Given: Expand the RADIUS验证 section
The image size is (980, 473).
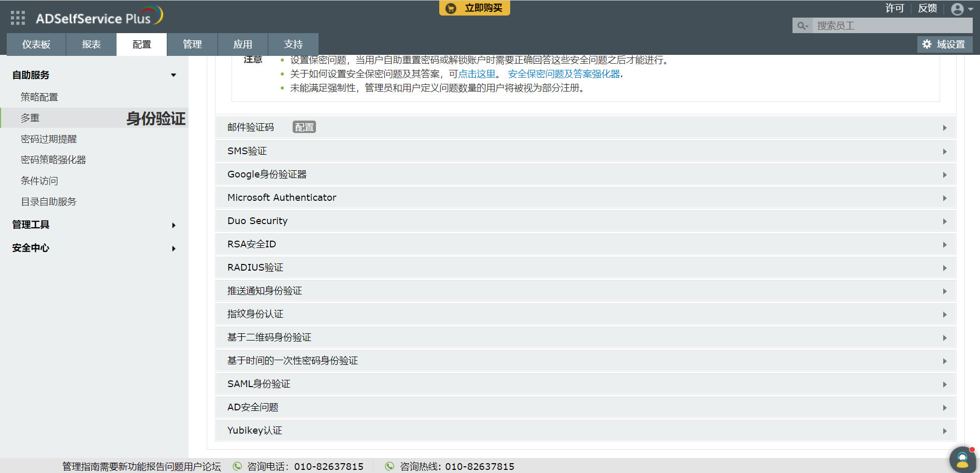Looking at the screenshot, I should click(585, 268).
